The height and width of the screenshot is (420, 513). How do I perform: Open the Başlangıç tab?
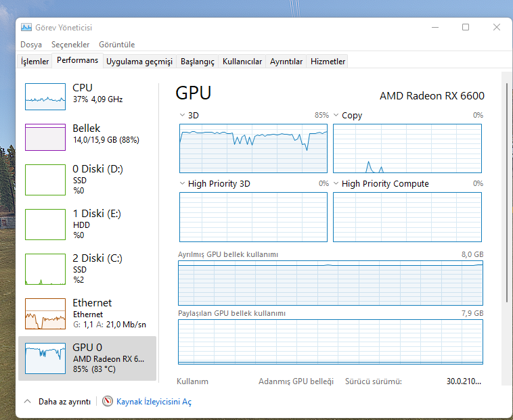(x=198, y=62)
